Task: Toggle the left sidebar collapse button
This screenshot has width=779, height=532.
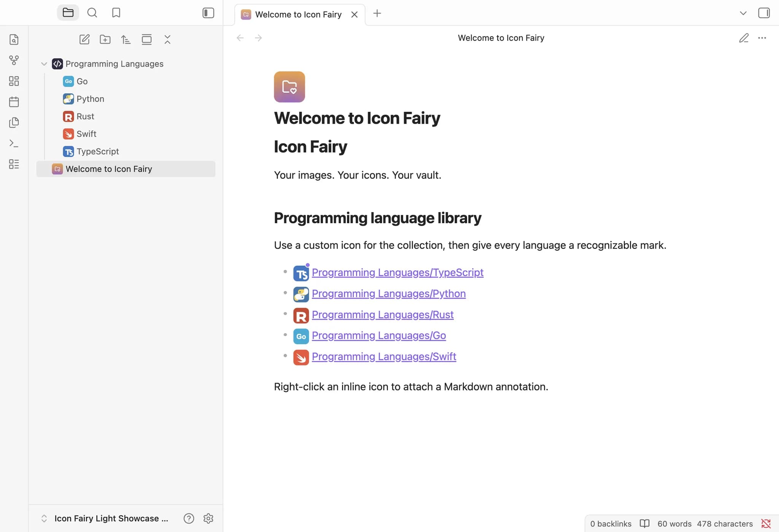Action: [x=208, y=13]
